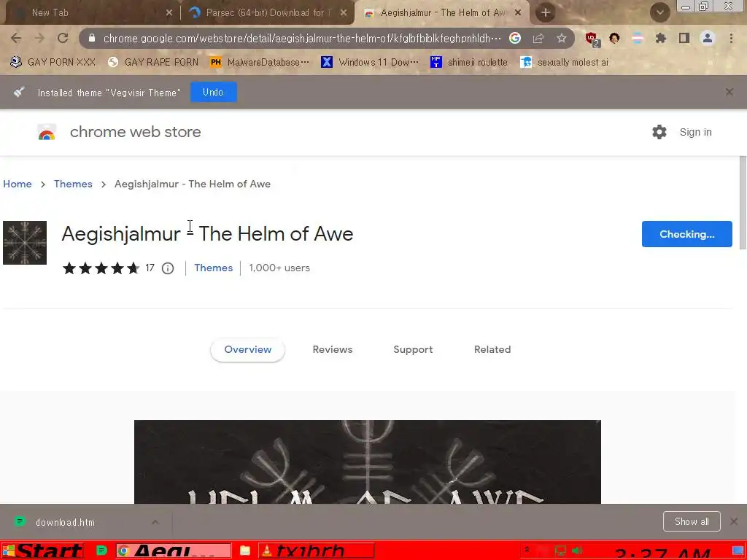Image resolution: width=747 pixels, height=560 pixels.
Task: Open the Chrome profile avatar
Action: point(708,38)
